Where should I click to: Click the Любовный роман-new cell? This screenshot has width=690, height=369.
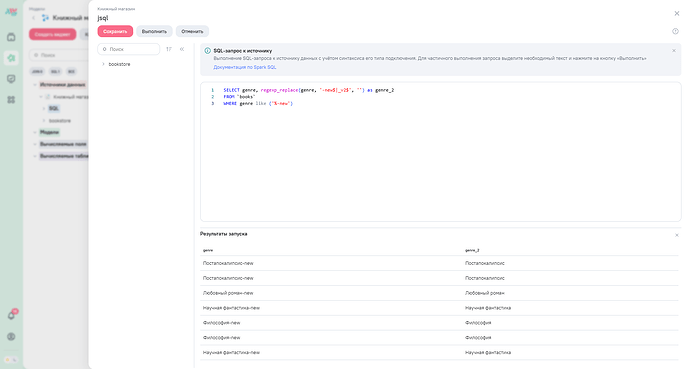(228, 293)
